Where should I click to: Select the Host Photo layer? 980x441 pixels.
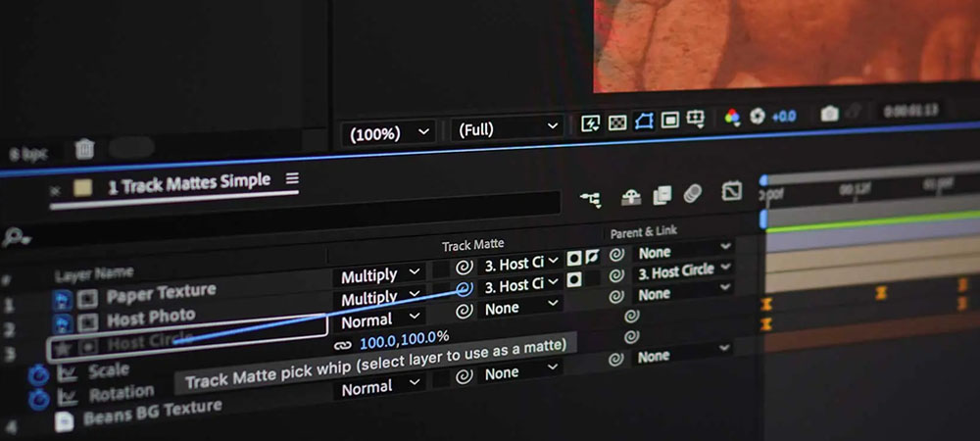151,318
